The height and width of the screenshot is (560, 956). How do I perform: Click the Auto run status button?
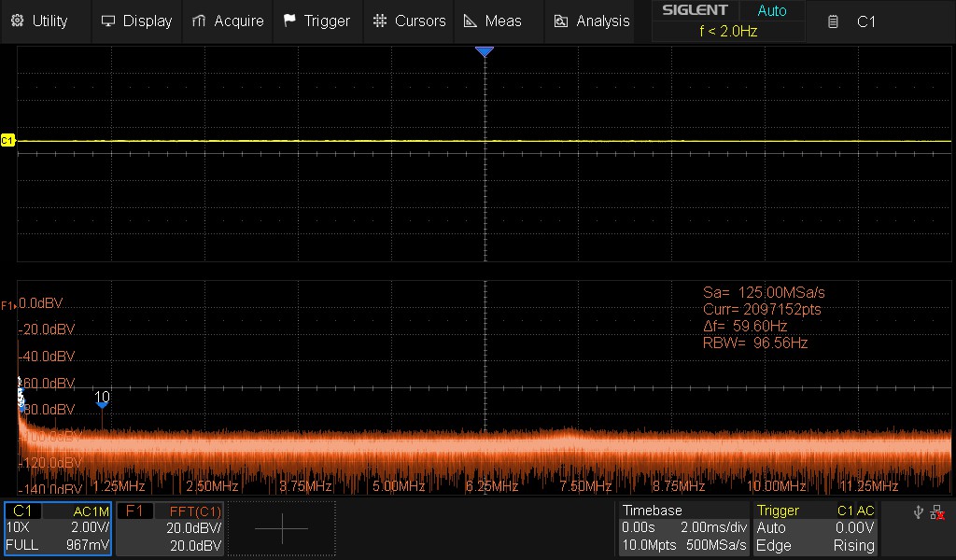772,10
